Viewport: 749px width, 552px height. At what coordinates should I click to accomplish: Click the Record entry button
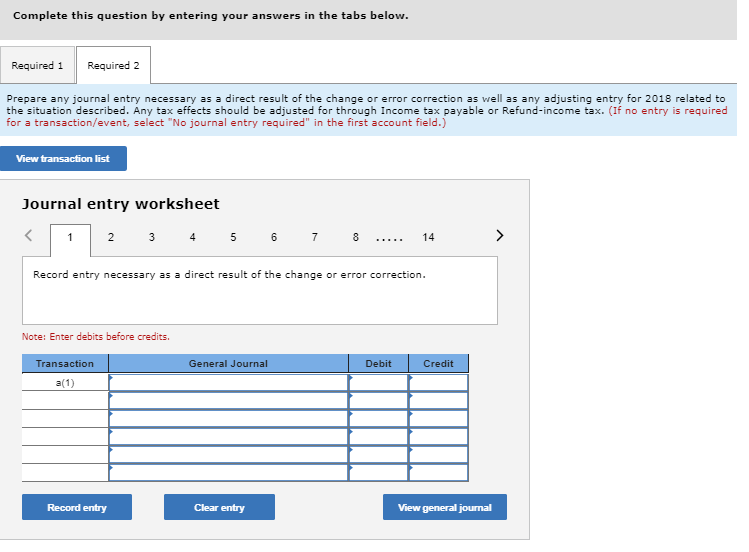77,507
